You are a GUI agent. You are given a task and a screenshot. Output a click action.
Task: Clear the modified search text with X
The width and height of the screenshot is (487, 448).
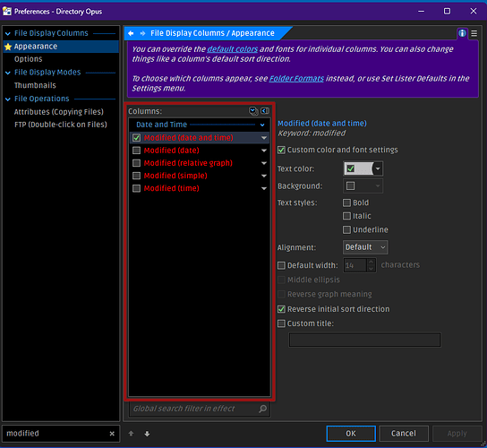pos(112,434)
